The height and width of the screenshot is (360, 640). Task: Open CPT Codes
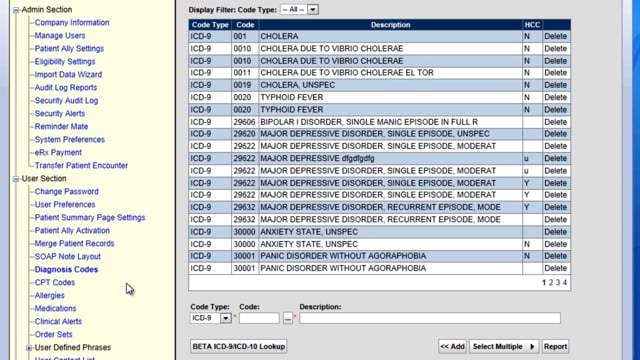[55, 282]
